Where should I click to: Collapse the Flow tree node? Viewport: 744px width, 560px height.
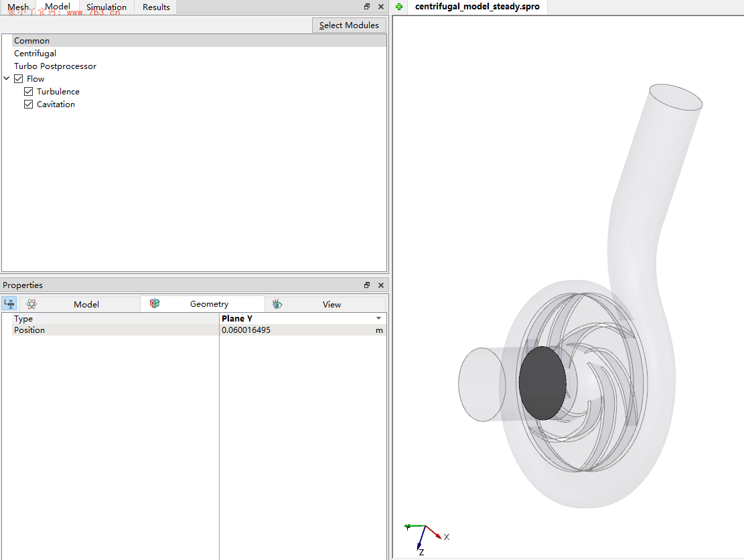(7, 79)
